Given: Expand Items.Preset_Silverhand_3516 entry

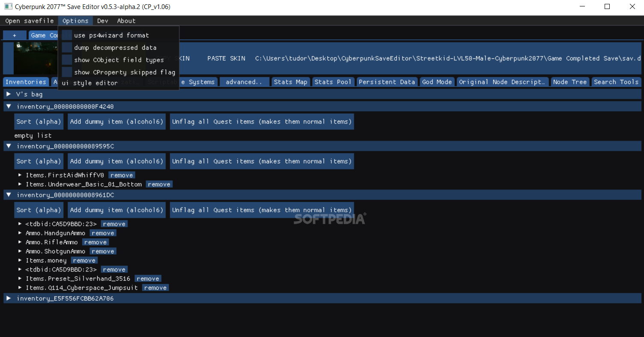Looking at the screenshot, I should point(20,279).
